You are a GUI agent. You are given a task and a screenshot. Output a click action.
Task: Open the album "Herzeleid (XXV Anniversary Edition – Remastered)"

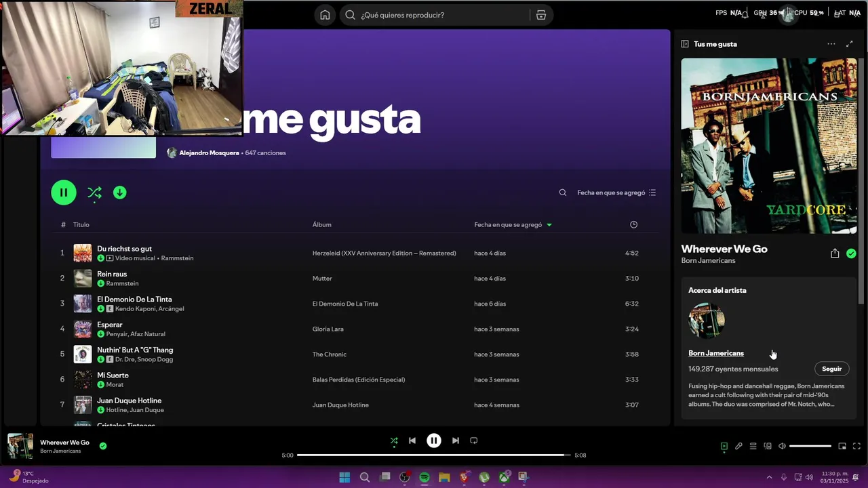(x=384, y=253)
